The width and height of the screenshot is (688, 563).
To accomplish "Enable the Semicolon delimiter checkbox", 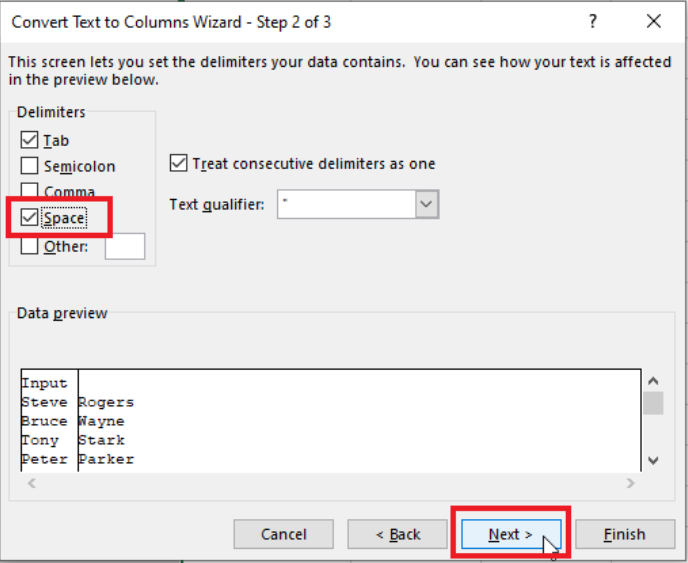I will pos(30,167).
